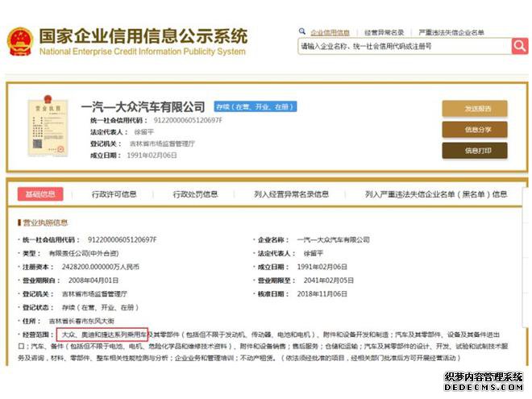The width and height of the screenshot is (532, 399).
Task: Open the business license thumbnail image
Action: [48, 127]
